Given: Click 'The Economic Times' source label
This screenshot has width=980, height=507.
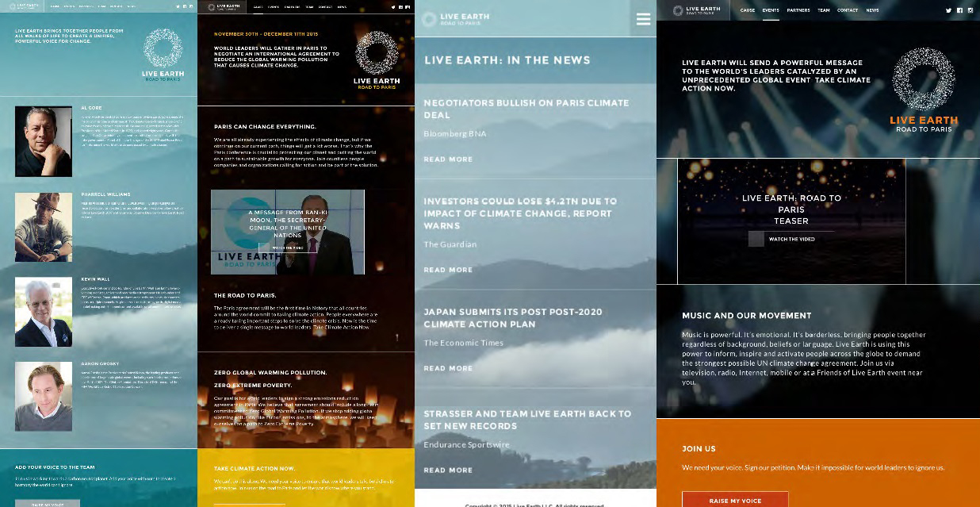Looking at the screenshot, I should (463, 343).
